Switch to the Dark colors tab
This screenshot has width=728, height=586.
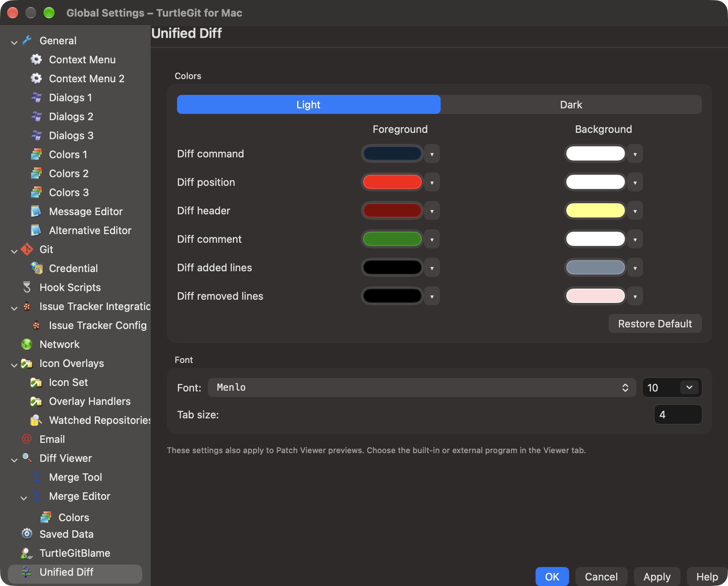click(571, 104)
